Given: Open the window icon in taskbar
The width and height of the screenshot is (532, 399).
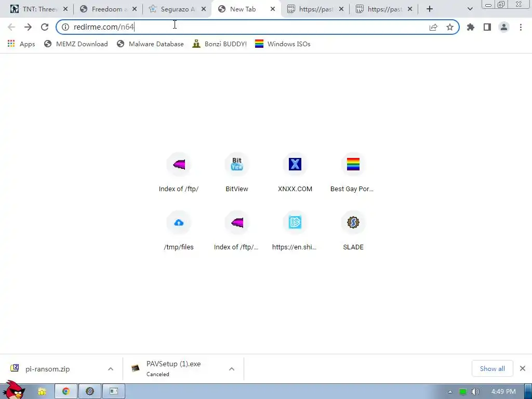Looking at the screenshot, I should [114, 392].
